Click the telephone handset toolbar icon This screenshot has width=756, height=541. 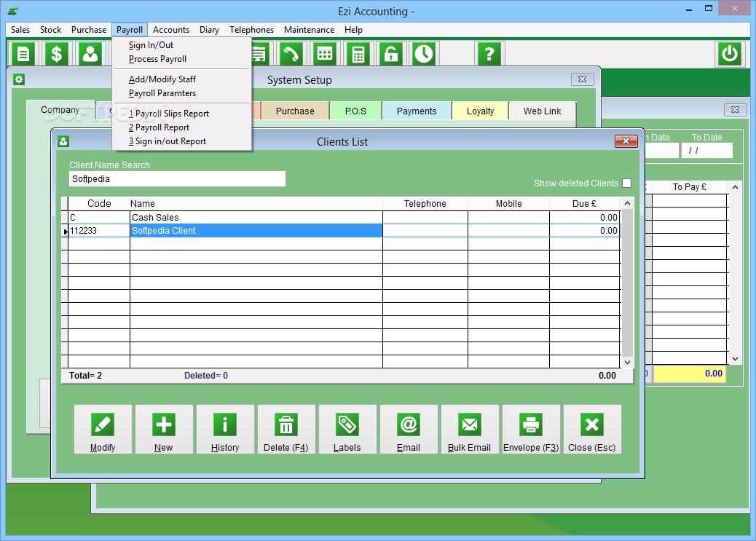291,54
